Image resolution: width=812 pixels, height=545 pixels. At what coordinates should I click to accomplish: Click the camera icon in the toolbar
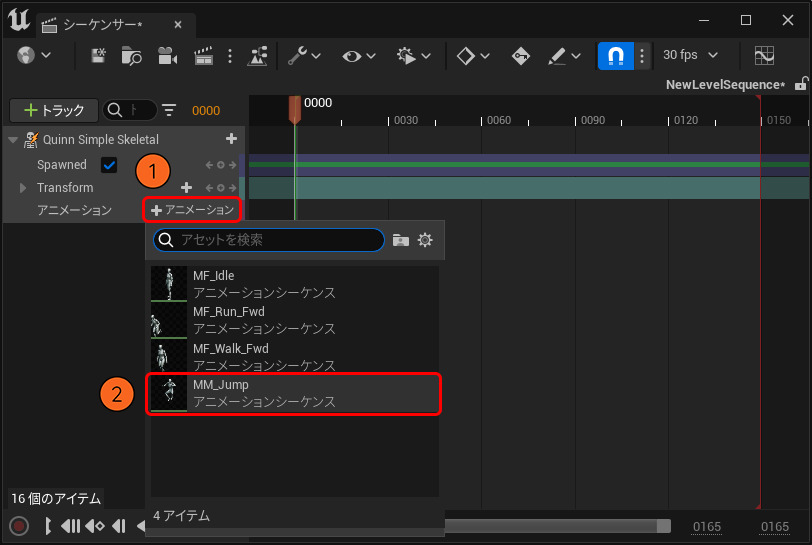[x=167, y=56]
